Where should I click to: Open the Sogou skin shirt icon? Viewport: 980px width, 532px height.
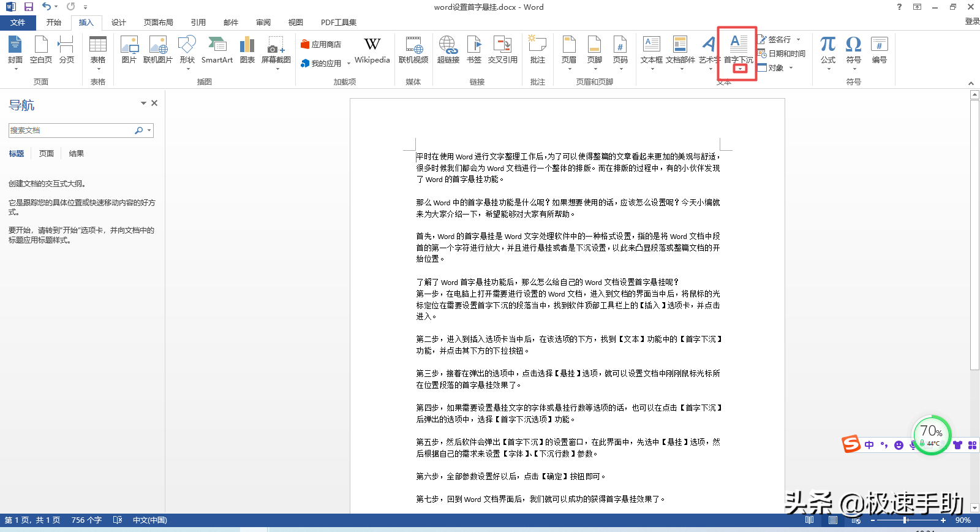tap(957, 446)
